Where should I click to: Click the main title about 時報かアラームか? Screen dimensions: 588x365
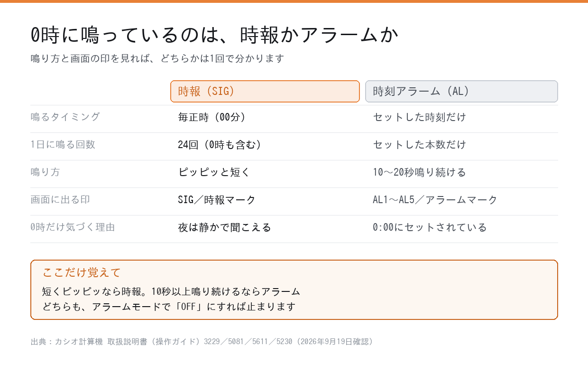(x=214, y=35)
